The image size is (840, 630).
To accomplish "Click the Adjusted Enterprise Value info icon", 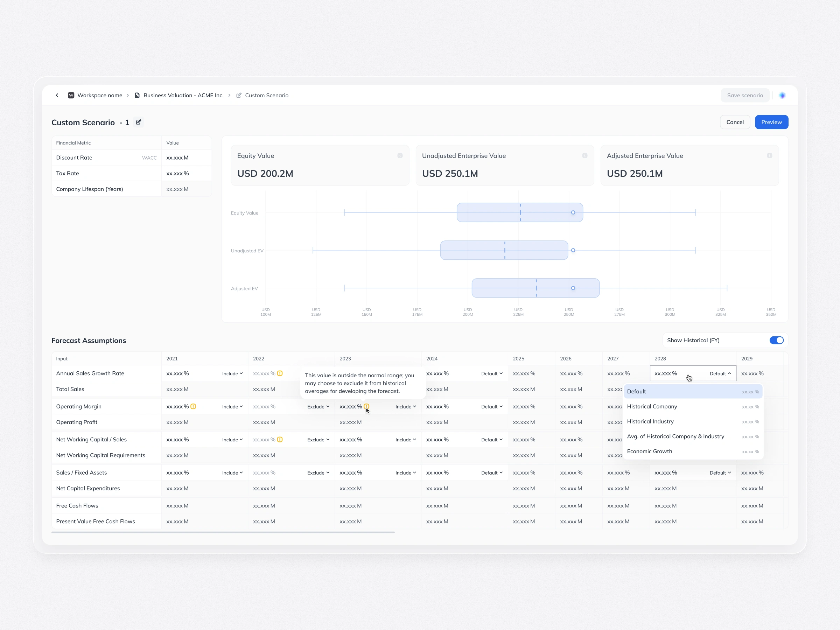I will point(769,156).
